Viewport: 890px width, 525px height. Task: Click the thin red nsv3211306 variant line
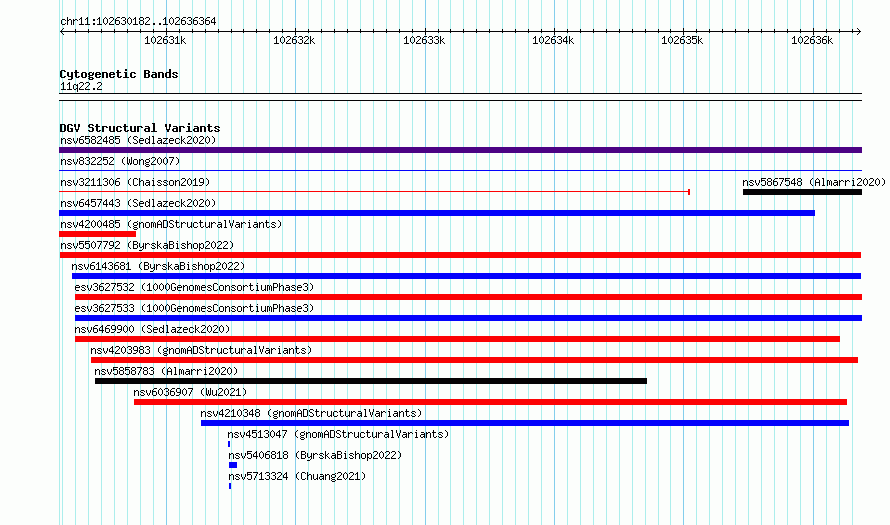tap(375, 192)
